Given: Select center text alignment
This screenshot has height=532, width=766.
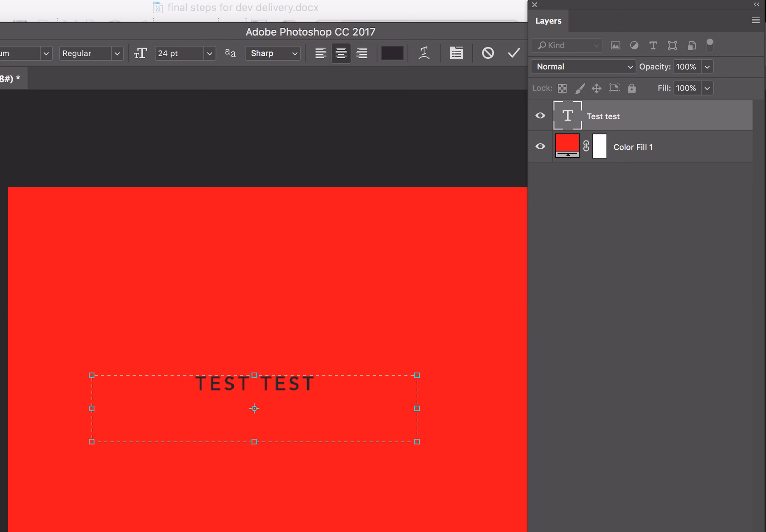Looking at the screenshot, I should coord(341,53).
